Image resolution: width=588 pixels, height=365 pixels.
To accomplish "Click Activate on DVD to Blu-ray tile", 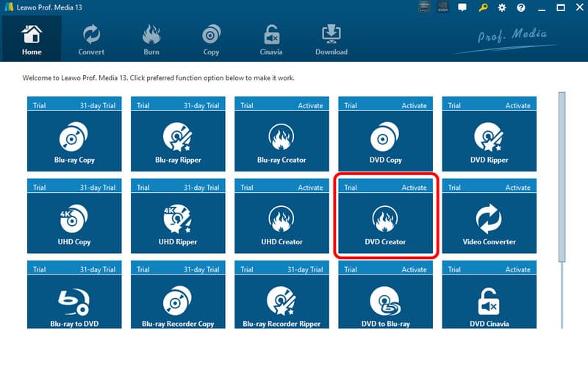I will click(414, 269).
